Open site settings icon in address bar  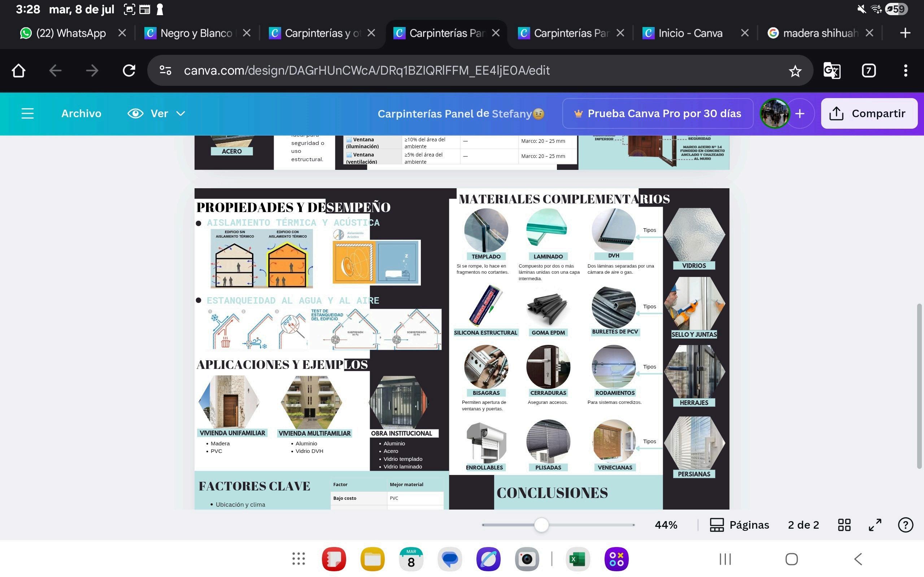click(x=165, y=71)
